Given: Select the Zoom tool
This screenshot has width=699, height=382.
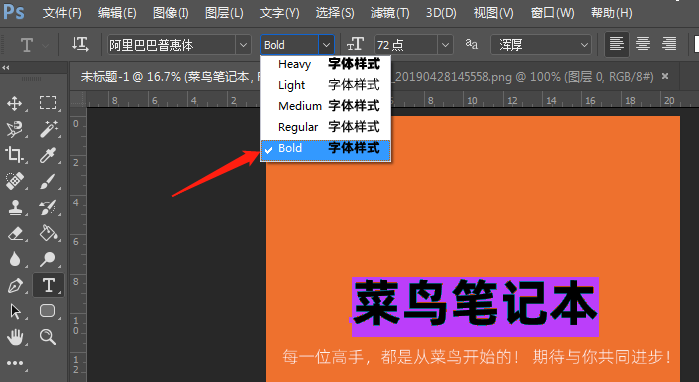Looking at the screenshot, I should (x=48, y=337).
